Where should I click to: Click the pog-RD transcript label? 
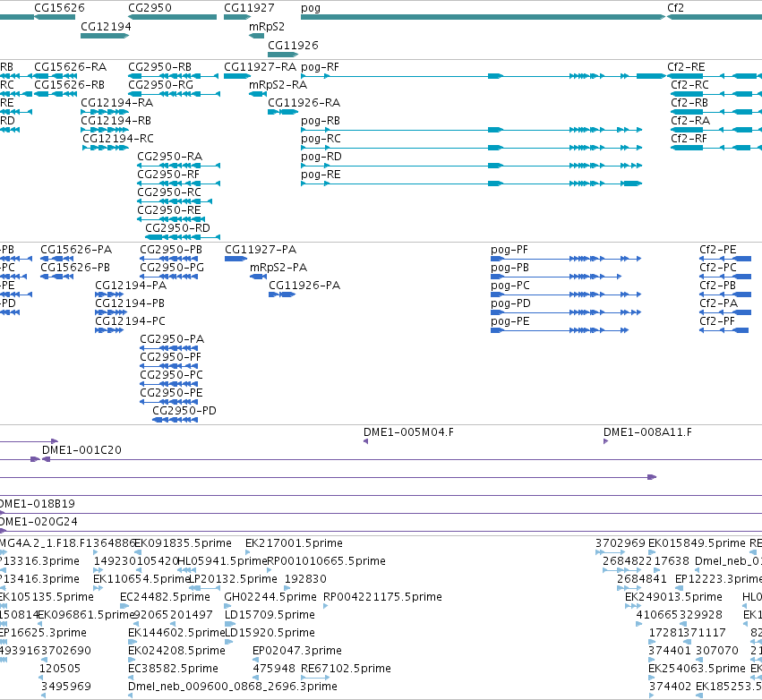pos(321,157)
